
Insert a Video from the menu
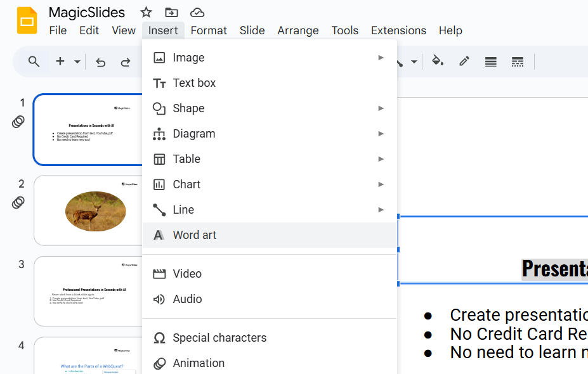click(x=187, y=274)
